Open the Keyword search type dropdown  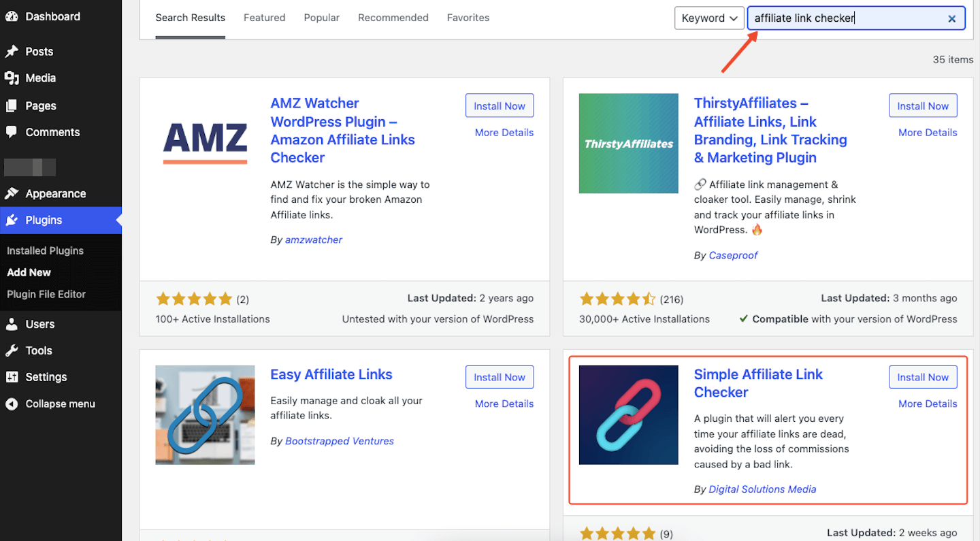click(710, 18)
